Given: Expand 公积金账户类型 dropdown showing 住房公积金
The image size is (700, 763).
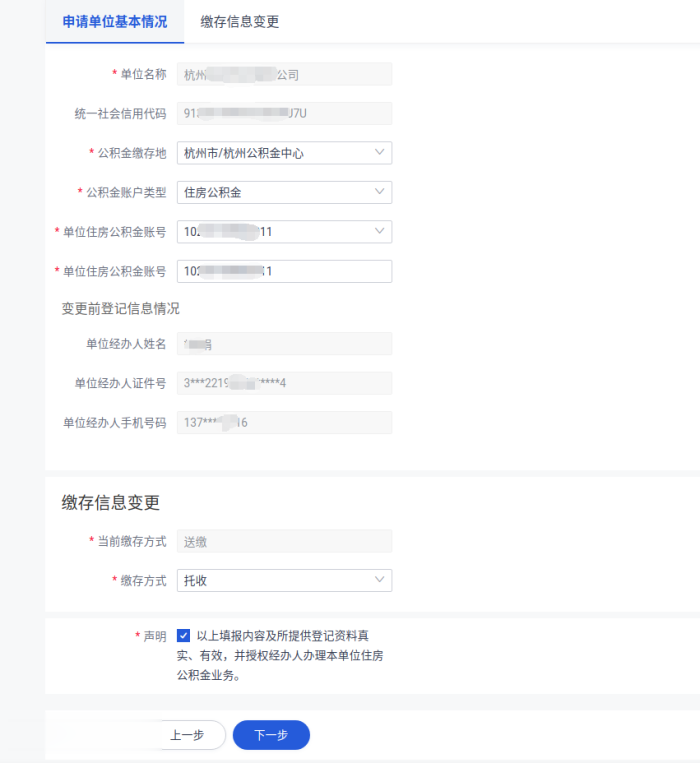Looking at the screenshot, I should click(284, 192).
